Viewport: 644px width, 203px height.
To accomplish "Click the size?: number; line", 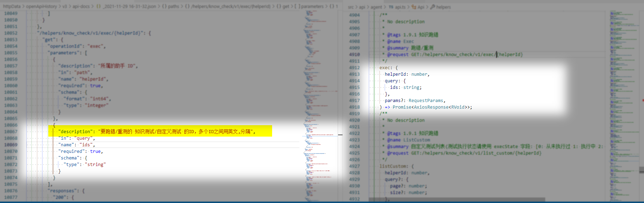I will pyautogui.click(x=408, y=192).
